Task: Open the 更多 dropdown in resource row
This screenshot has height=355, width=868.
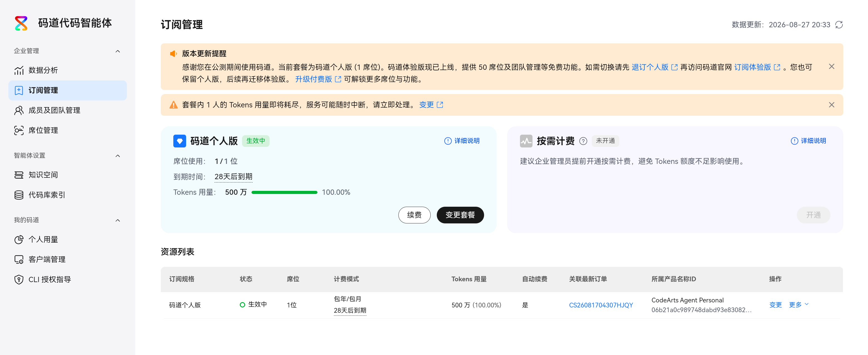Action: coord(798,304)
